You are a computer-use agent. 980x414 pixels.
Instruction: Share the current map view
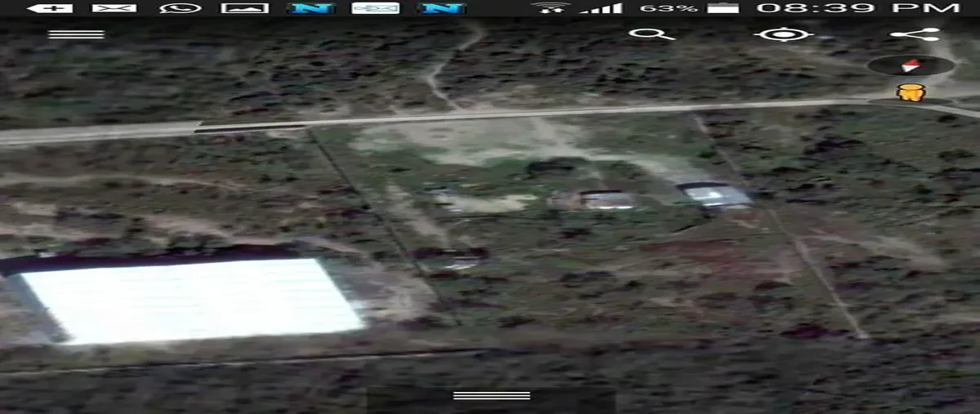(x=915, y=34)
